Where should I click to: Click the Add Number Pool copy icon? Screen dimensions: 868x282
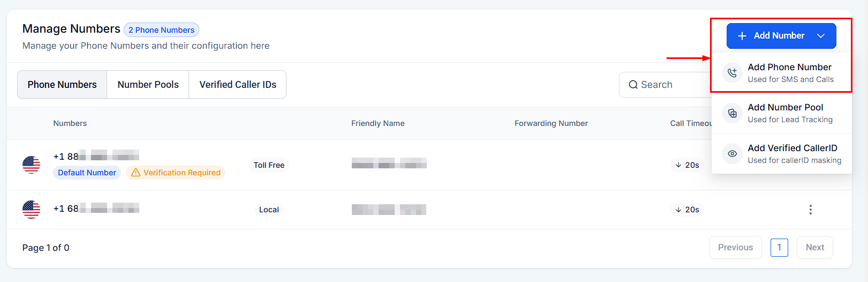click(732, 113)
